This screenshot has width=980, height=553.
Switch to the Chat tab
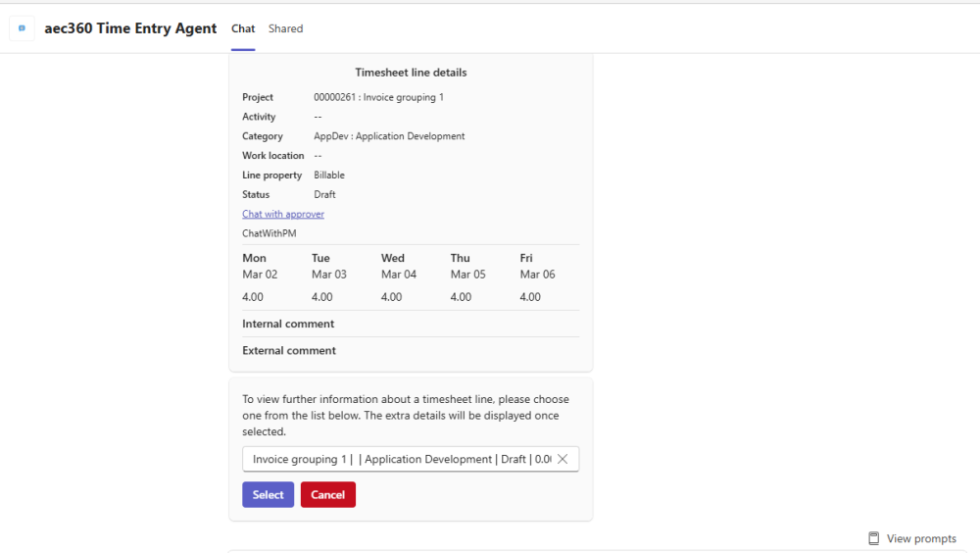[x=243, y=28]
